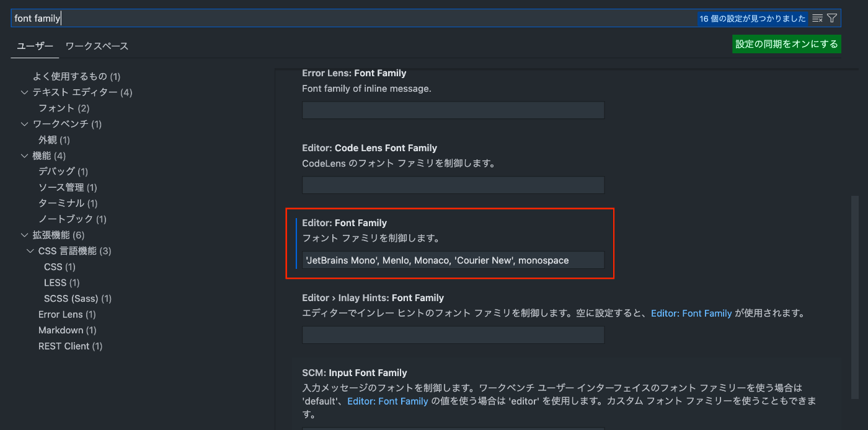
Task: Select ノートブック (1) tree item
Action: [73, 219]
